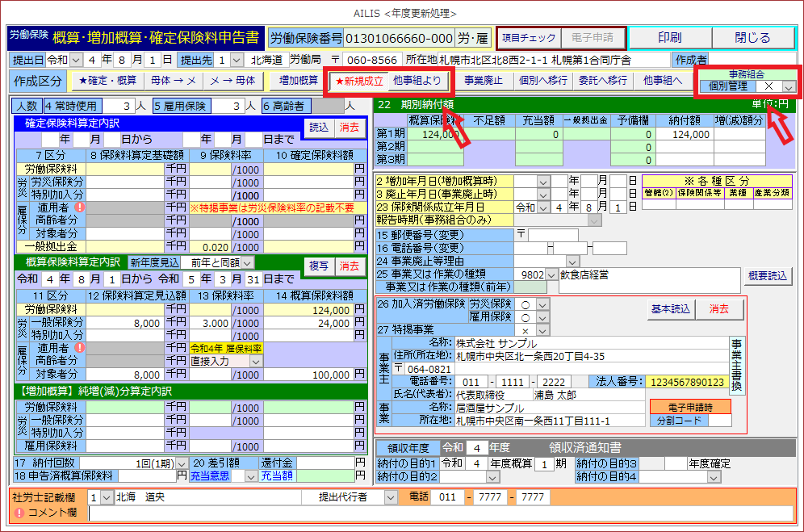The width and height of the screenshot is (804, 532).
Task: Select the ★確定・概算 creation type
Action: (x=107, y=81)
